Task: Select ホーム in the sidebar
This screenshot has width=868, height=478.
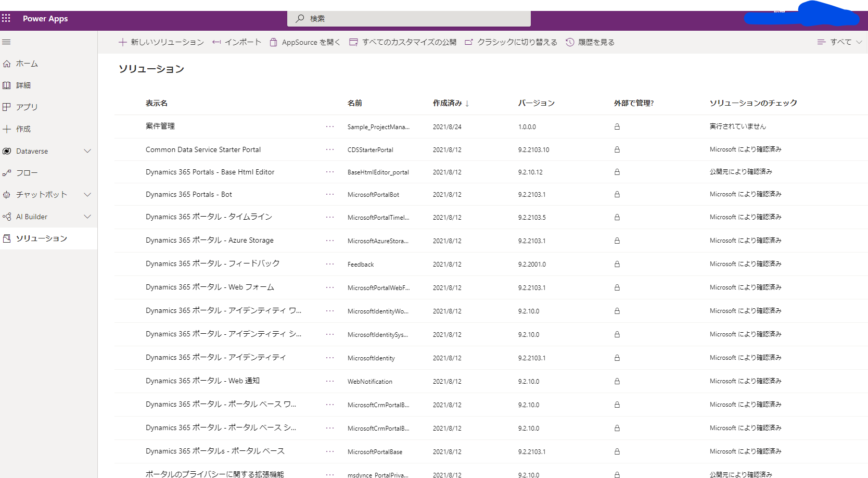Action: coord(48,64)
